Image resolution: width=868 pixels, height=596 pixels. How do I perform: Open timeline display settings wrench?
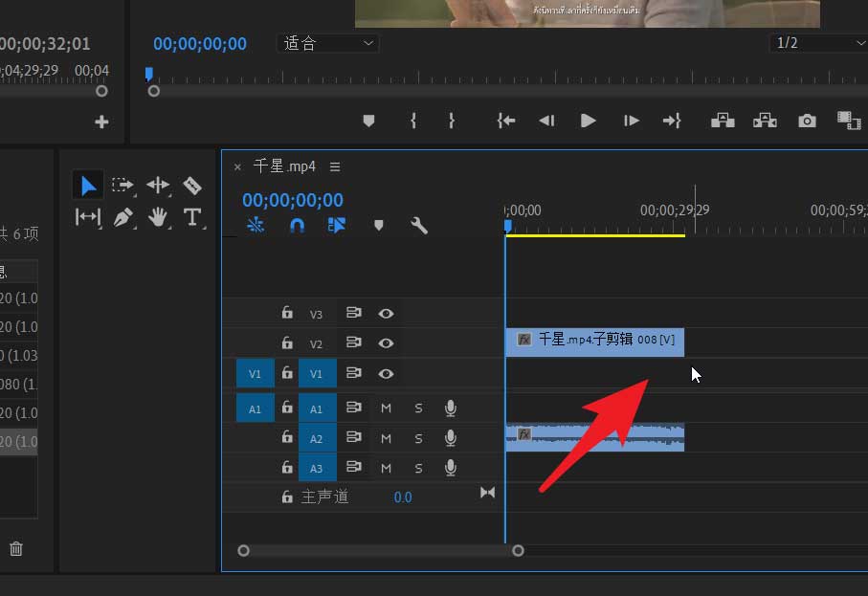[418, 226]
